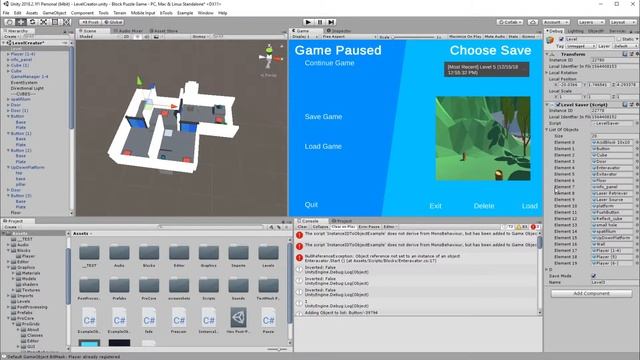Toggle Mute Audio in Game view
Viewport: 640px width, 360px height.
(495, 37)
